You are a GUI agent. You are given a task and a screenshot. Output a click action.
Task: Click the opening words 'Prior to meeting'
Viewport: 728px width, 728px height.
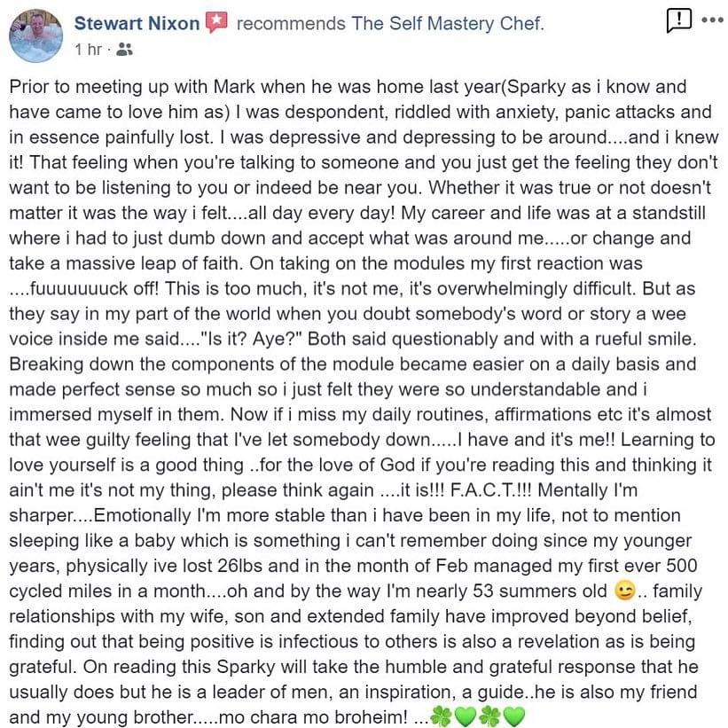67,89
